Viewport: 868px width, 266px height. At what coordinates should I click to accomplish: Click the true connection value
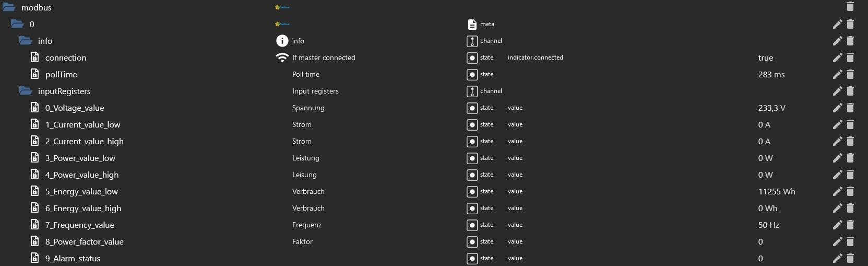(x=765, y=57)
